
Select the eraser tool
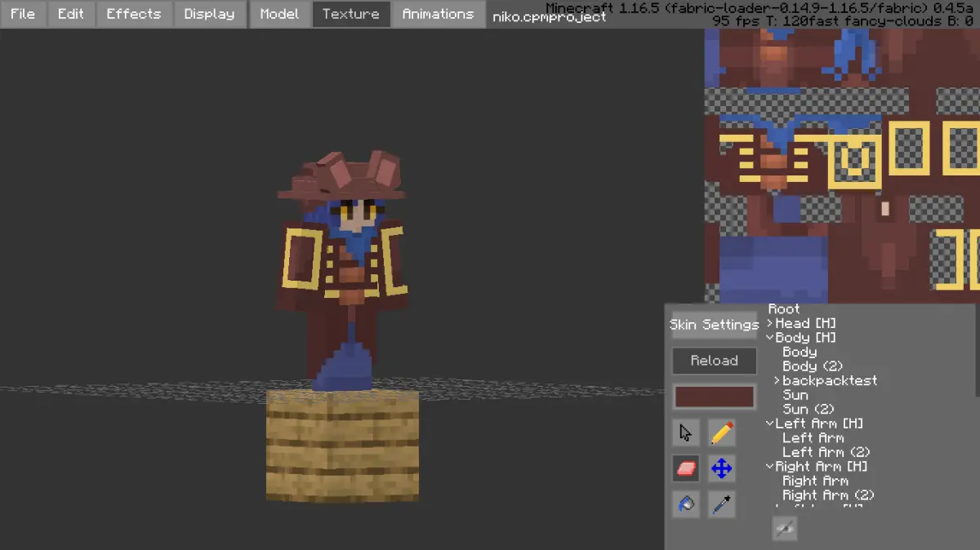686,468
